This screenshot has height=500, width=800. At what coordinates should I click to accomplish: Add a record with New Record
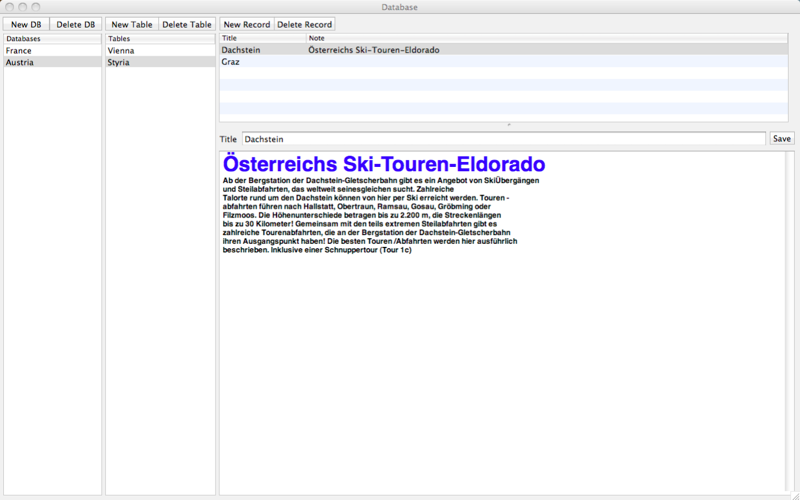[x=246, y=24]
